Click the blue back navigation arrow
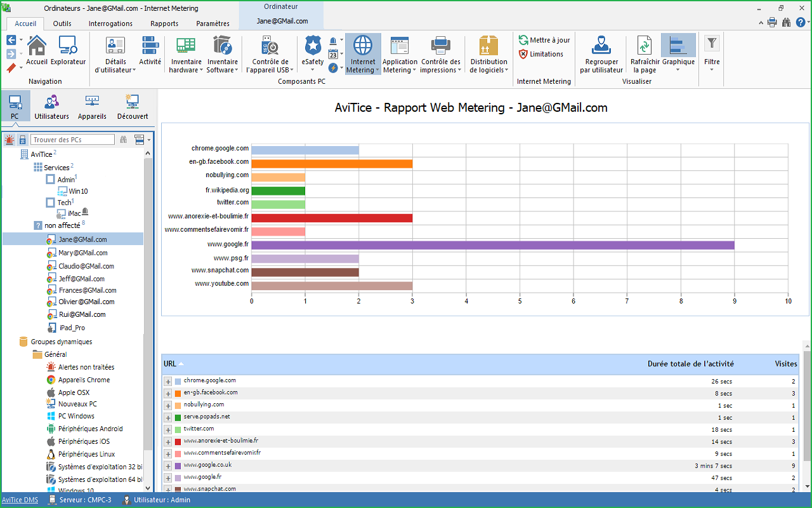Image resolution: width=812 pixels, height=508 pixels. point(11,40)
